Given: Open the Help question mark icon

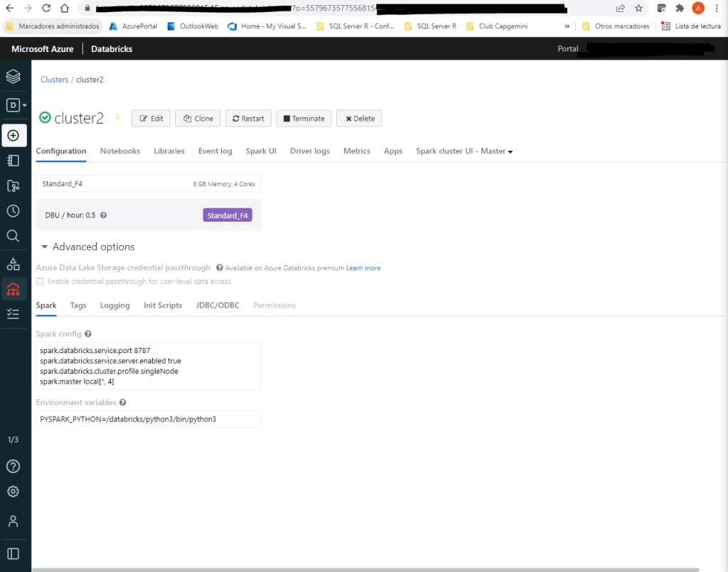Looking at the screenshot, I should (14, 466).
